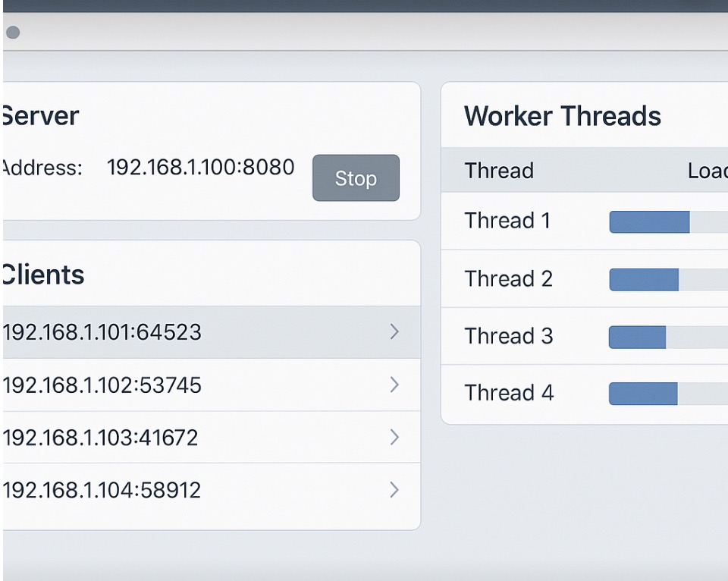Click the Thread 2 load bar
This screenshot has width=728, height=581.
tap(669, 280)
